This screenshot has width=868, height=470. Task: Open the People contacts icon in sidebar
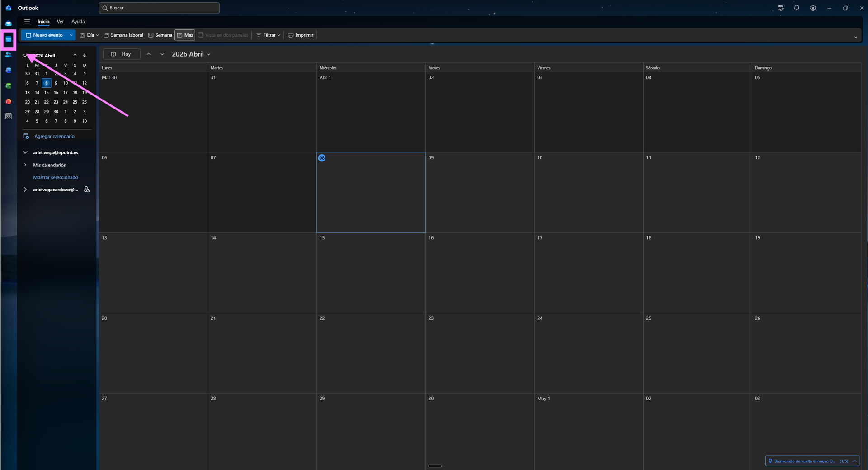coord(8,55)
